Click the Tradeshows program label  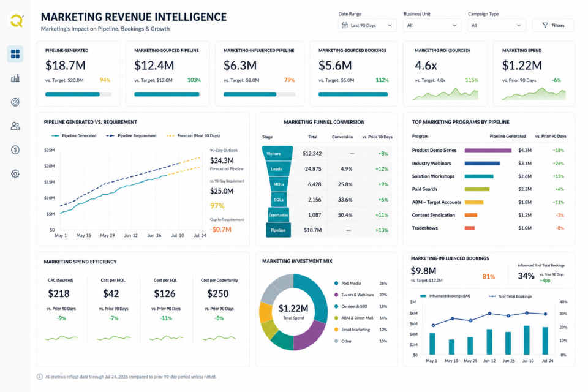coord(425,228)
